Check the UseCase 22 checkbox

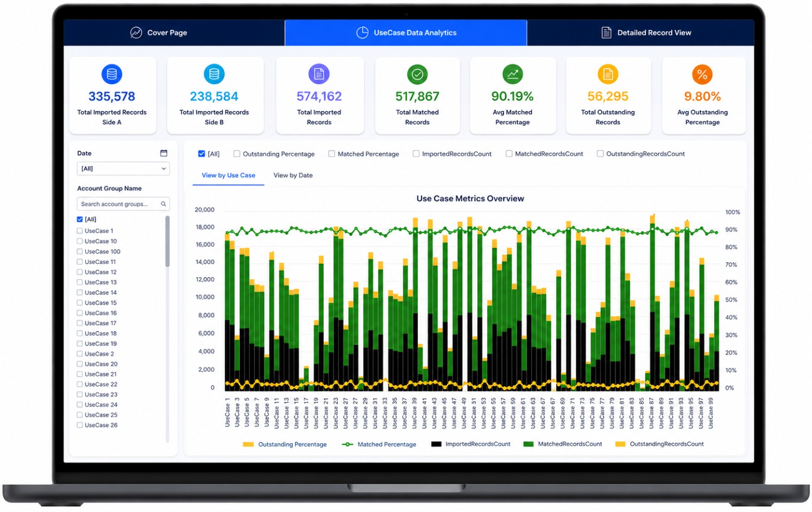point(80,384)
